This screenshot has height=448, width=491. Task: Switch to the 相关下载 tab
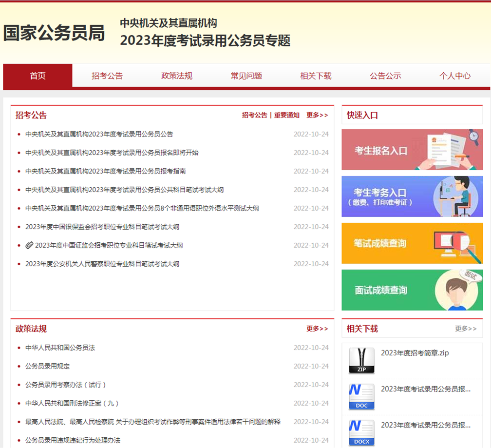316,76
